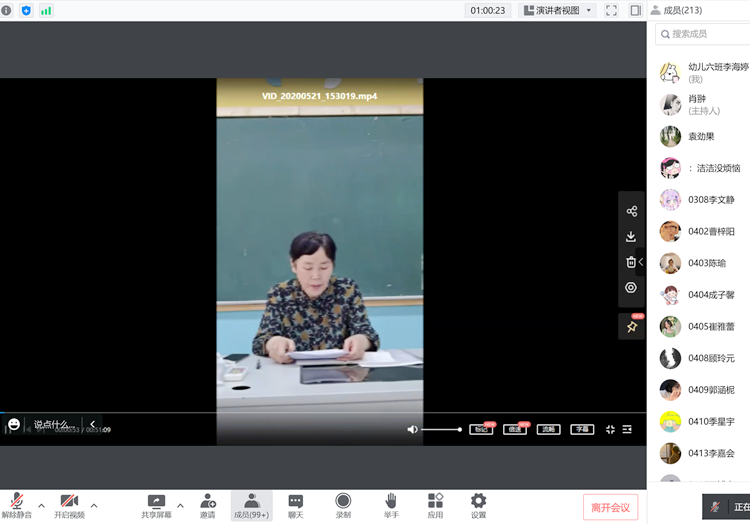Click avatar of 0404成子馨

pyautogui.click(x=670, y=295)
